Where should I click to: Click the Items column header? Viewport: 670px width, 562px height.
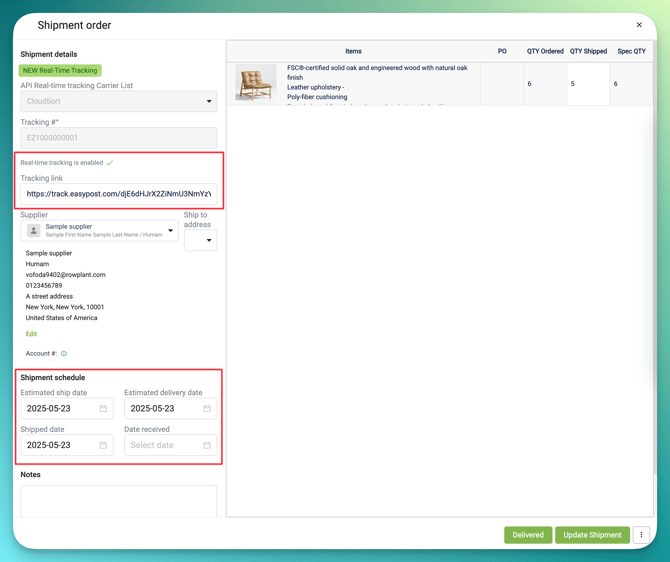click(353, 51)
